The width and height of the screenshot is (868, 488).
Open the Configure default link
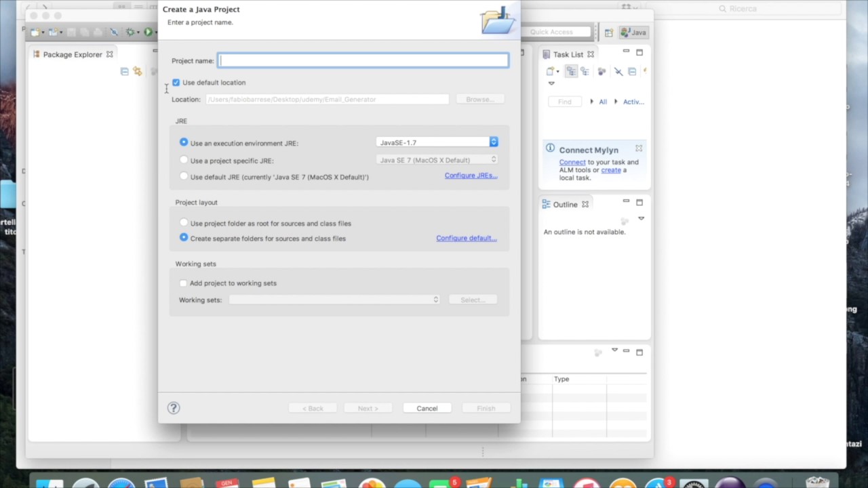click(x=466, y=238)
